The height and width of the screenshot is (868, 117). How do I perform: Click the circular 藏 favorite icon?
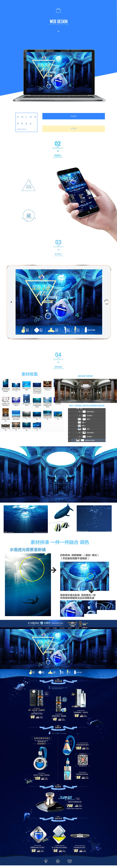click(29, 216)
